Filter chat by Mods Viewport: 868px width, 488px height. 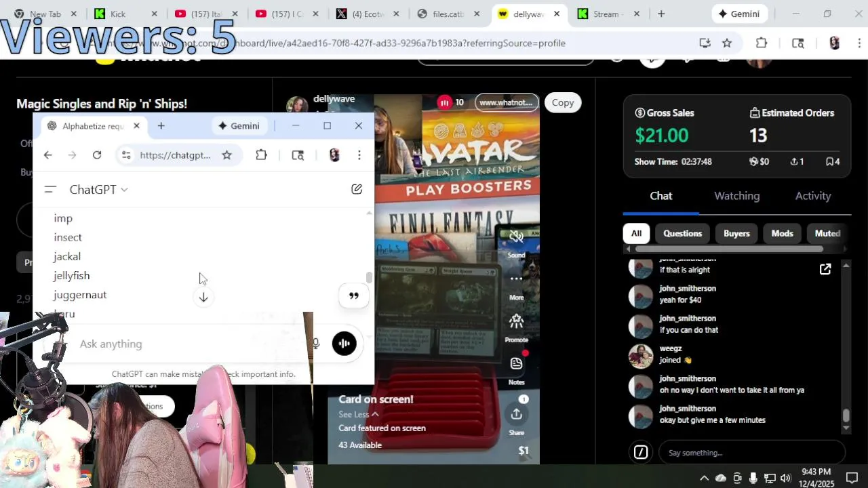[x=782, y=233]
